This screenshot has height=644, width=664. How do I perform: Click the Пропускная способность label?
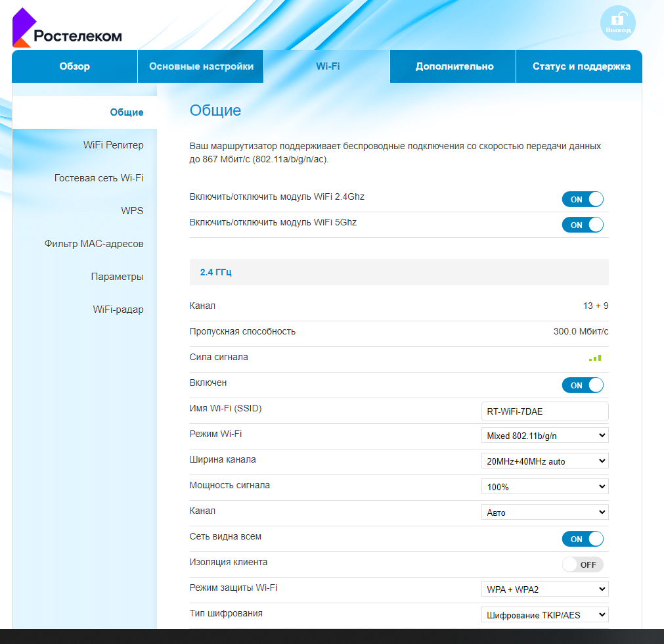click(x=242, y=331)
